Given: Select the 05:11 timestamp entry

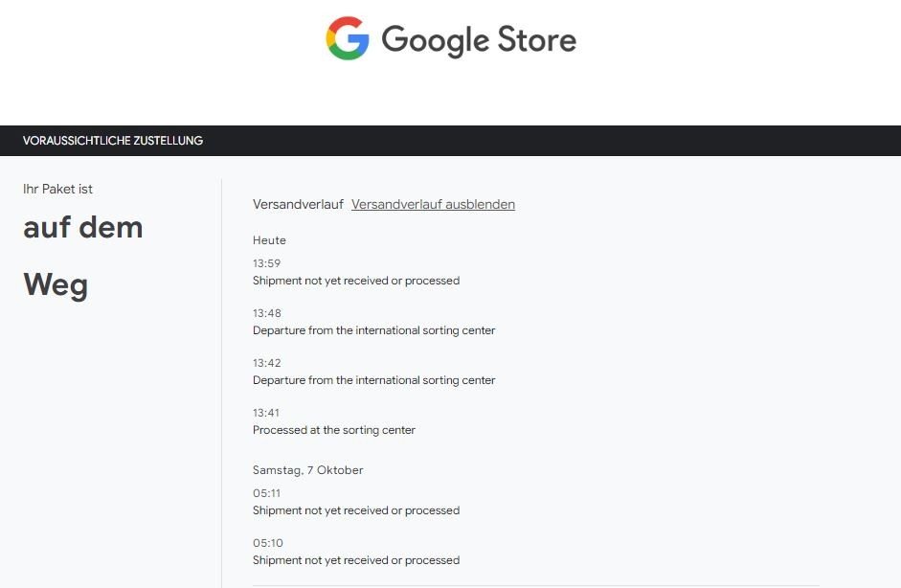Looking at the screenshot, I should (266, 493).
